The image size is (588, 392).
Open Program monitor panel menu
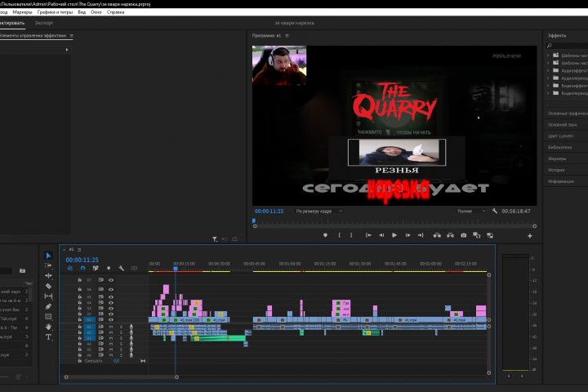click(x=287, y=36)
